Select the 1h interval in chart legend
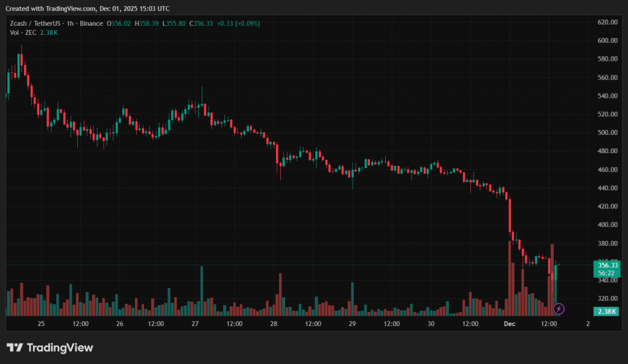This screenshot has height=364, width=628. coord(72,23)
